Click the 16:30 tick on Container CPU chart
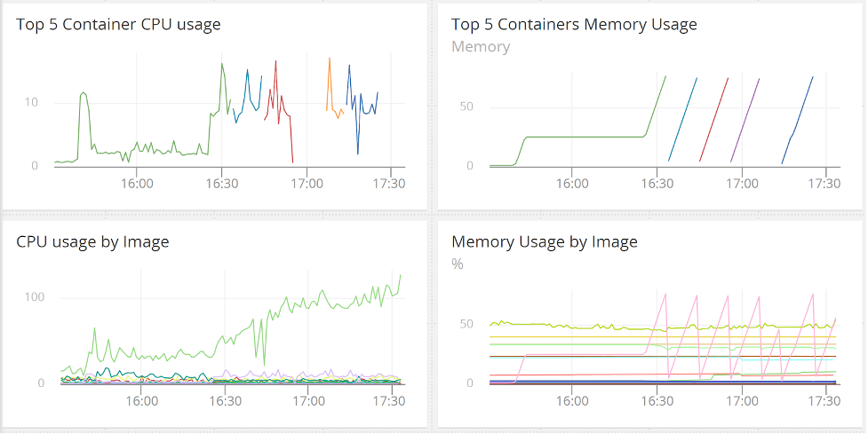This screenshot has height=434, width=868. (x=222, y=183)
